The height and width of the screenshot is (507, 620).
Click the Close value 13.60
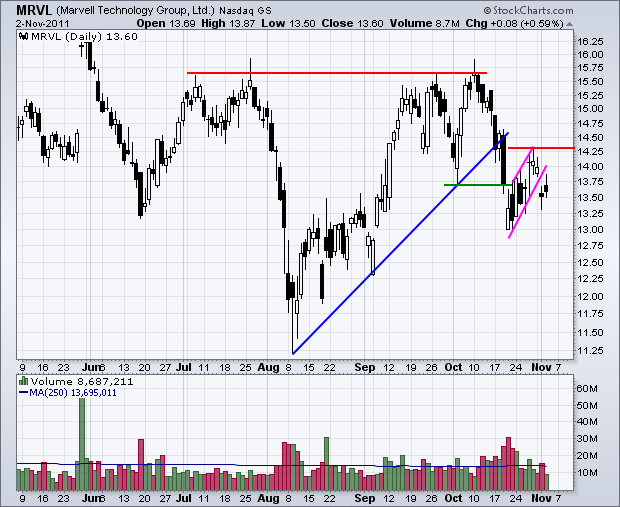(x=370, y=24)
